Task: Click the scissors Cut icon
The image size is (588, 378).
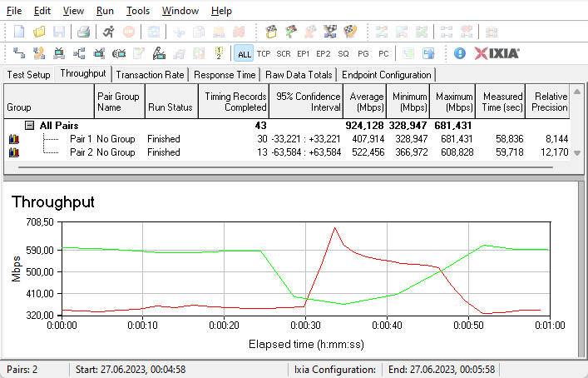Action: 179,32
